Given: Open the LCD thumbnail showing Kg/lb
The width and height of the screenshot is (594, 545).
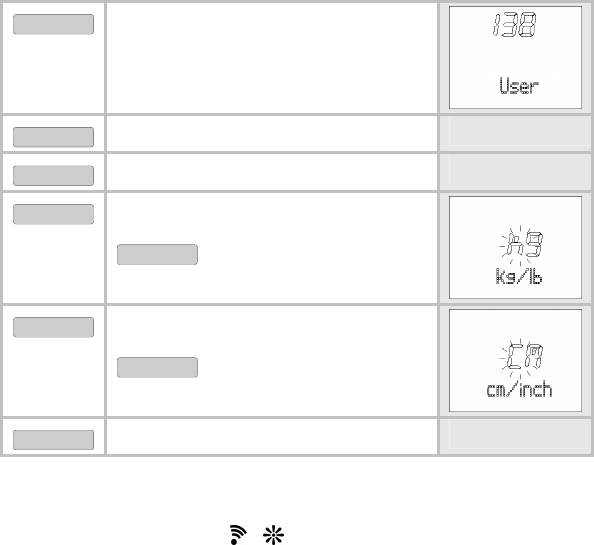Looking at the screenshot, I should coord(515,247).
